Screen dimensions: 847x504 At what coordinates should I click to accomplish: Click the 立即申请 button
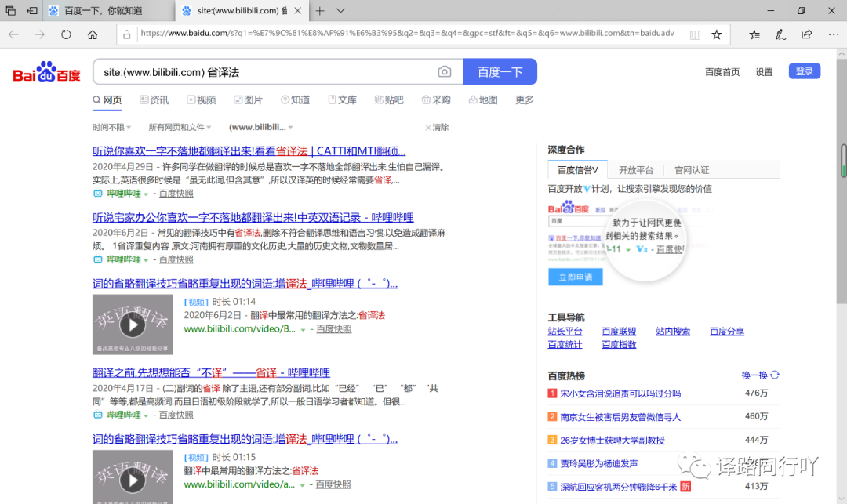(x=576, y=277)
